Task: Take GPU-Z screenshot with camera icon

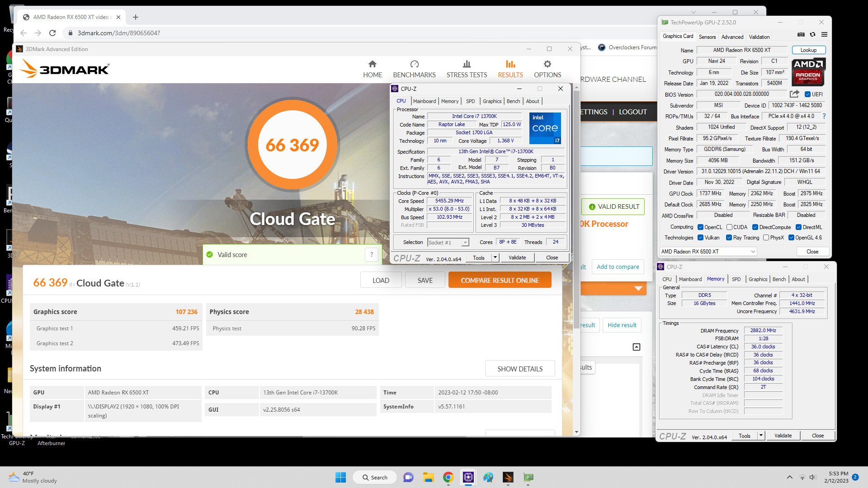Action: point(801,34)
